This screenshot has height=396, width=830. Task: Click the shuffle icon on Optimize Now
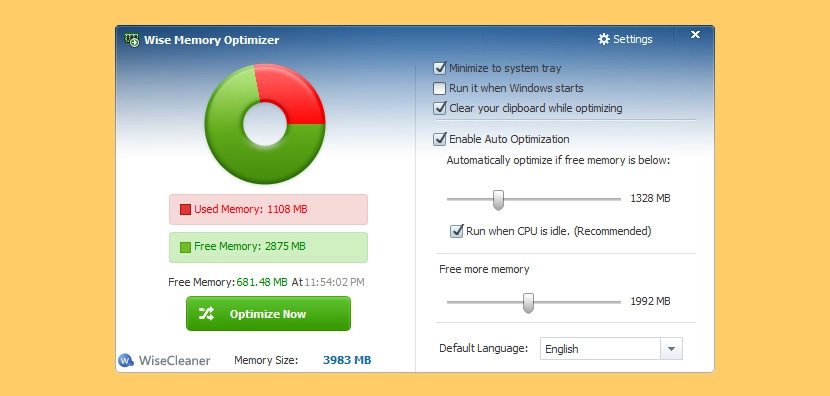pos(206,313)
